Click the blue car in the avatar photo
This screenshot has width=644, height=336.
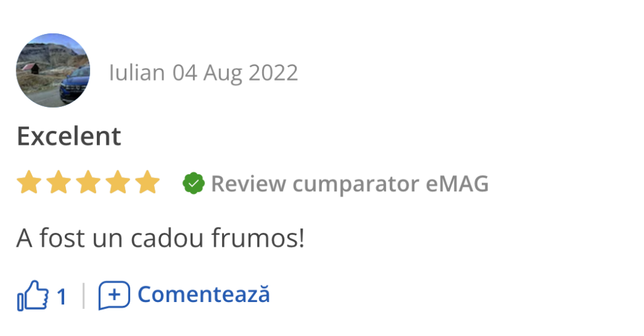(x=75, y=86)
